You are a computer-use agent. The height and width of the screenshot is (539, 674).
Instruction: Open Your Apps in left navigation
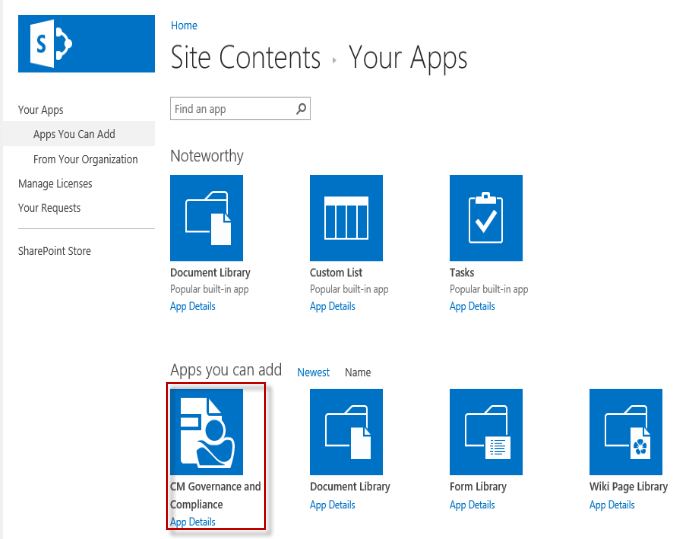point(41,110)
